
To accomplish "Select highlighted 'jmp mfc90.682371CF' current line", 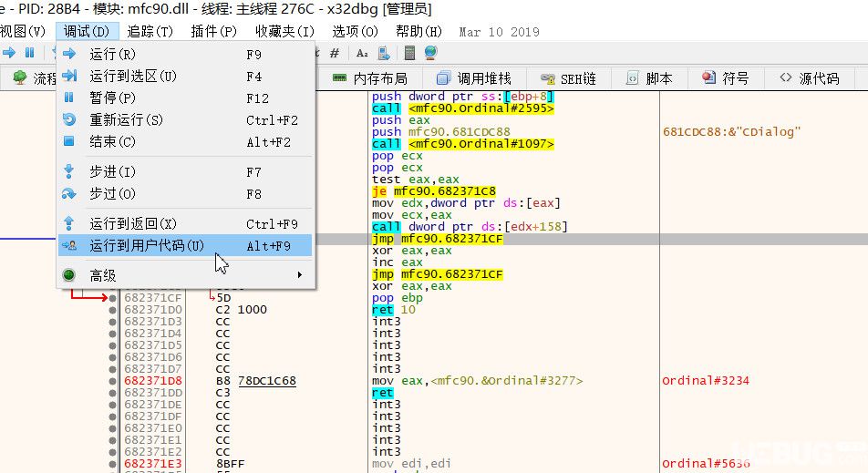I will tap(438, 239).
